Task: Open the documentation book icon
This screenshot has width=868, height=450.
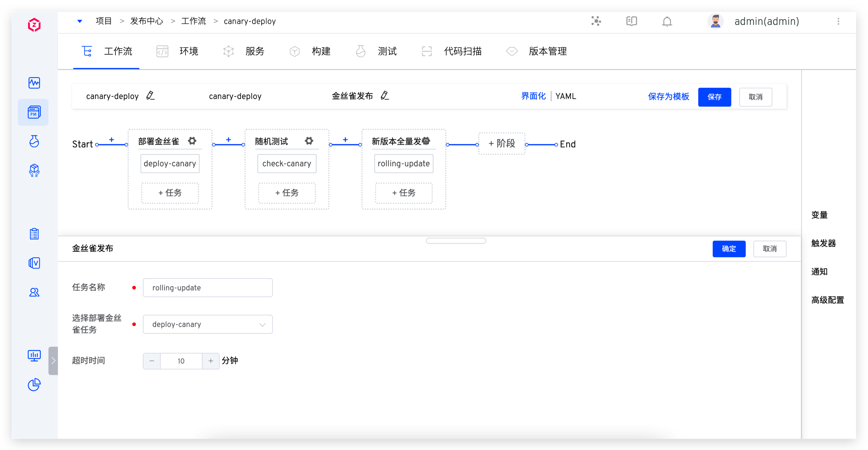Action: (631, 21)
